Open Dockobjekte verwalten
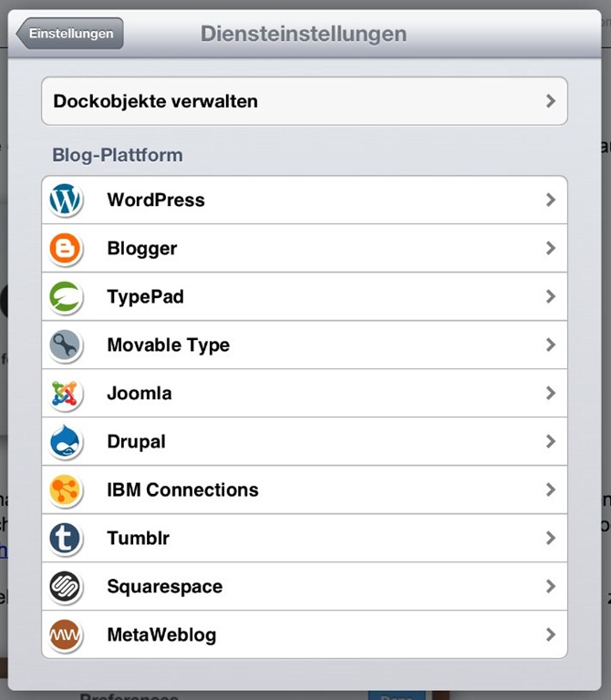 (x=156, y=101)
